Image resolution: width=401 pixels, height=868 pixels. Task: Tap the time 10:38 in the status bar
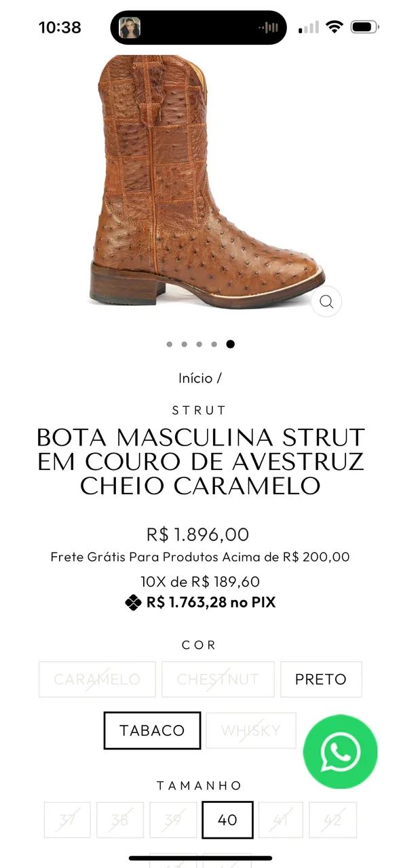(61, 27)
